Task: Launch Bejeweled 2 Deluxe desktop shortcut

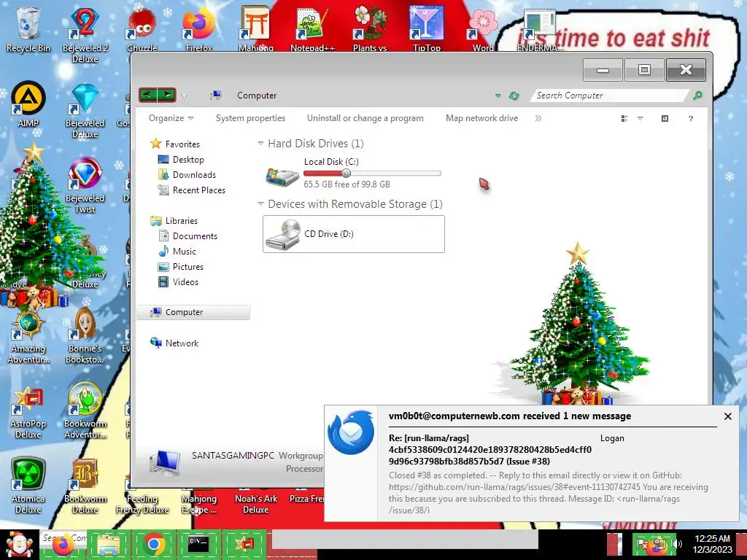Action: pos(85,34)
